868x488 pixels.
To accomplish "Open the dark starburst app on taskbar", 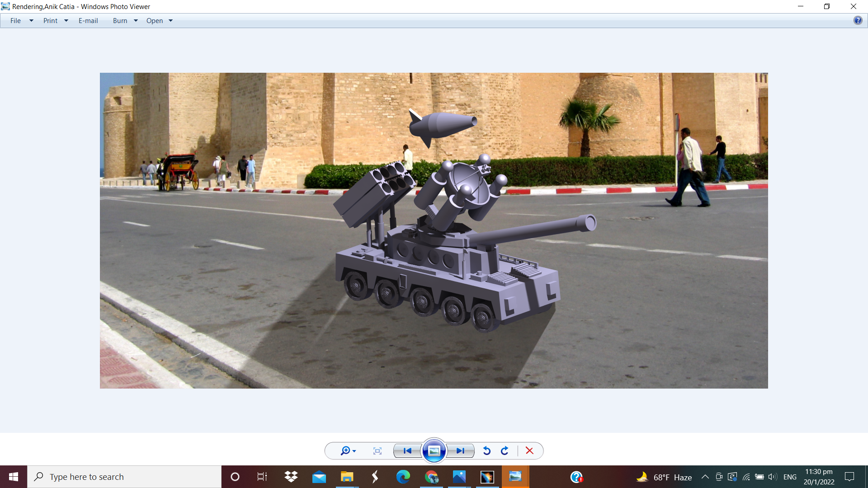I will coord(487,477).
